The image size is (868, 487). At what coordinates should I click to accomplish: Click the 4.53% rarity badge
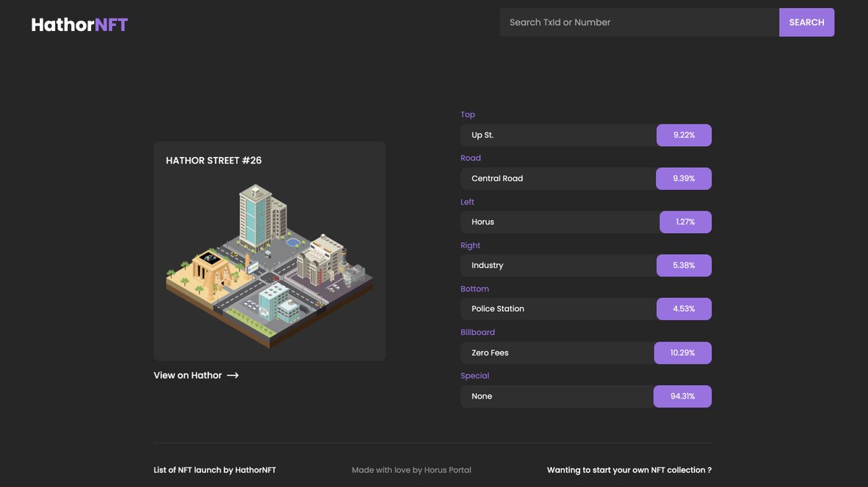tap(684, 309)
